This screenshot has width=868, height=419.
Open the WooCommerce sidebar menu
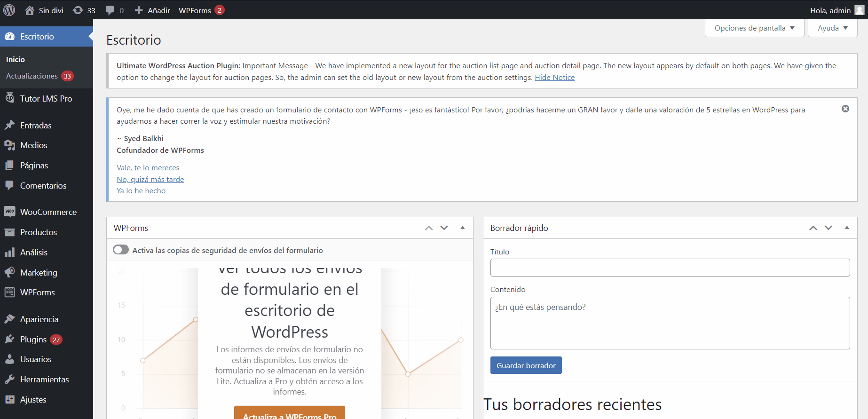point(48,212)
